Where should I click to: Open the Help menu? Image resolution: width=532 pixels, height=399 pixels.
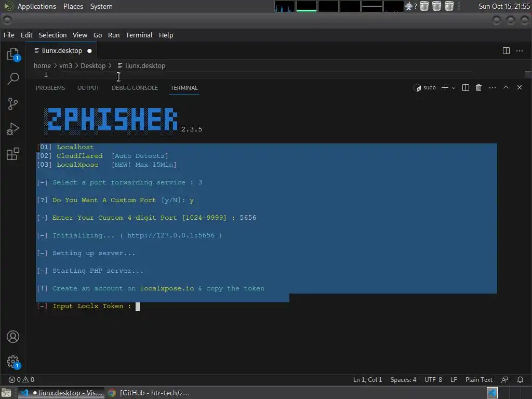(x=166, y=35)
